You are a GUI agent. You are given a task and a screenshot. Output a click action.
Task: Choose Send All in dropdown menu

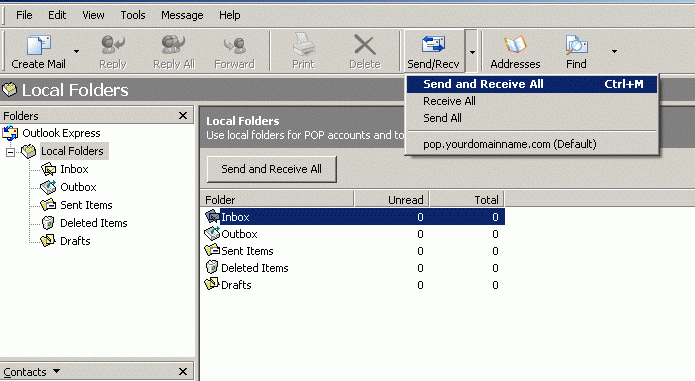[532, 118]
